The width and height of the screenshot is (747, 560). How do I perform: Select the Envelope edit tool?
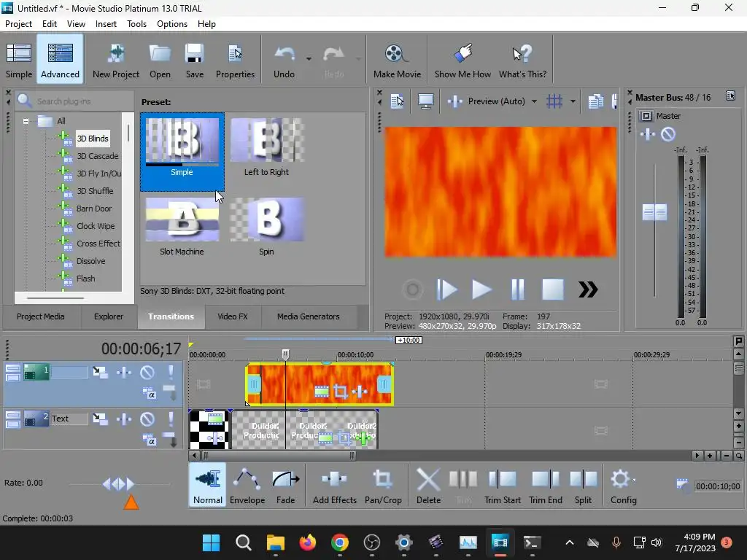[x=247, y=485]
